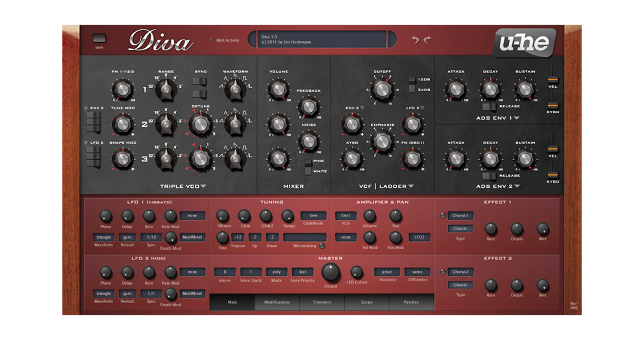Image resolution: width=644 pixels, height=340 pixels.
Task: Click the redo arrow icon
Action: click(x=428, y=40)
